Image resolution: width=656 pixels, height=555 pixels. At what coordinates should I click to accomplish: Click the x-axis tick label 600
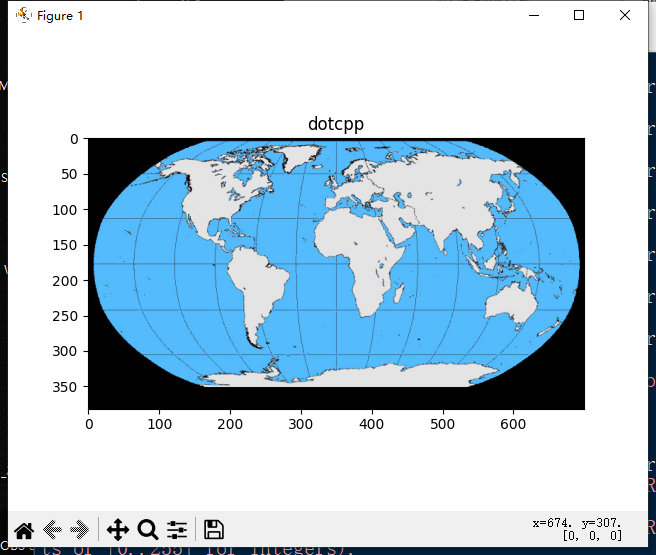point(513,425)
